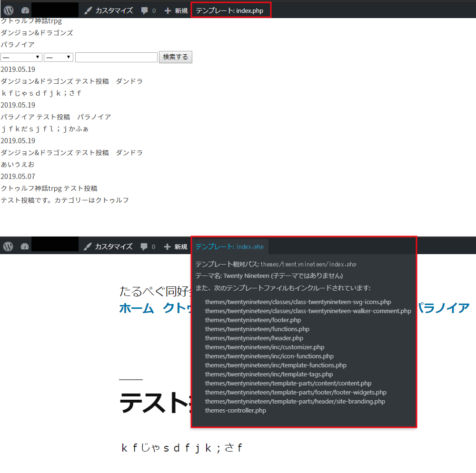Click themes/twentynineteen/functions.php entry
Image resolution: width=476 pixels, height=473 pixels.
point(257,329)
